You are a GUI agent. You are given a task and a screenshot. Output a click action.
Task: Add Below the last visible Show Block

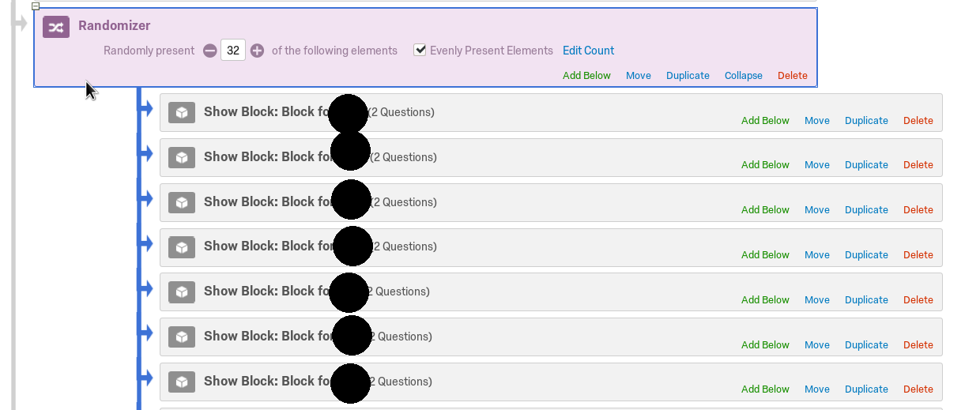[765, 389]
